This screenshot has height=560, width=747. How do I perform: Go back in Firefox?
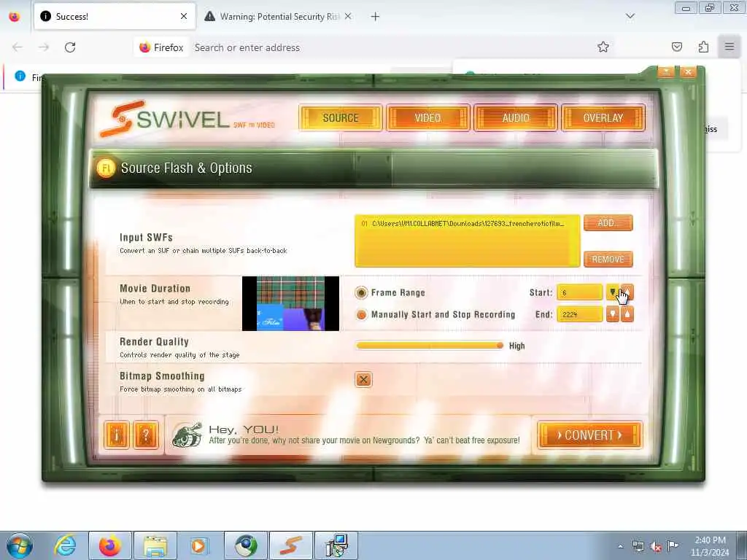[x=18, y=47]
